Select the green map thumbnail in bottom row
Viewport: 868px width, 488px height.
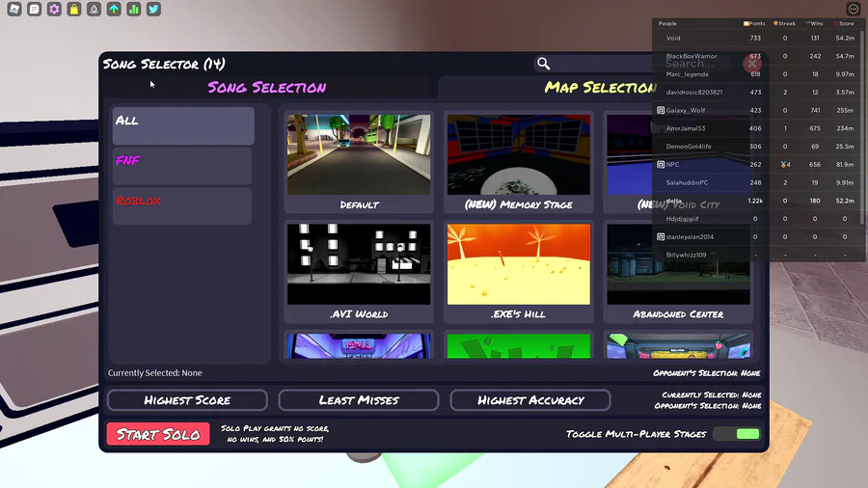pyautogui.click(x=519, y=346)
